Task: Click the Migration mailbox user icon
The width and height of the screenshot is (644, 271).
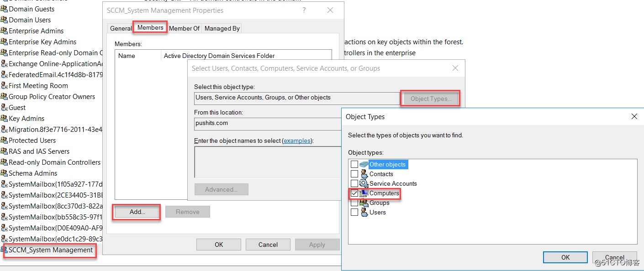Action: pyautogui.click(x=4, y=130)
